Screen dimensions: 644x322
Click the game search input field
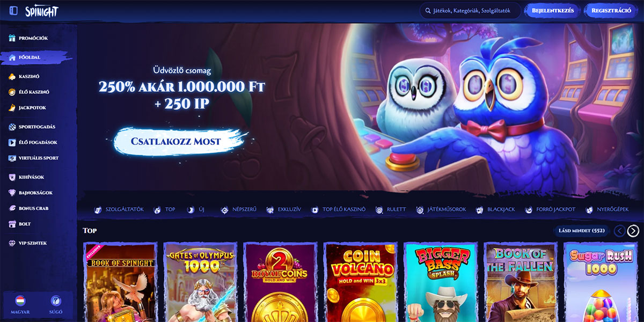click(470, 11)
